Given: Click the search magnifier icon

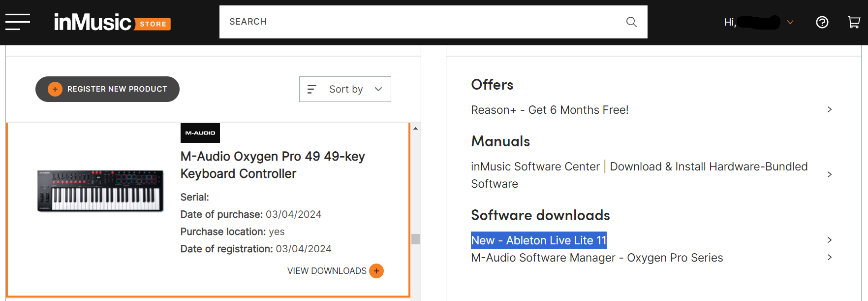Looking at the screenshot, I should pyautogui.click(x=631, y=22).
